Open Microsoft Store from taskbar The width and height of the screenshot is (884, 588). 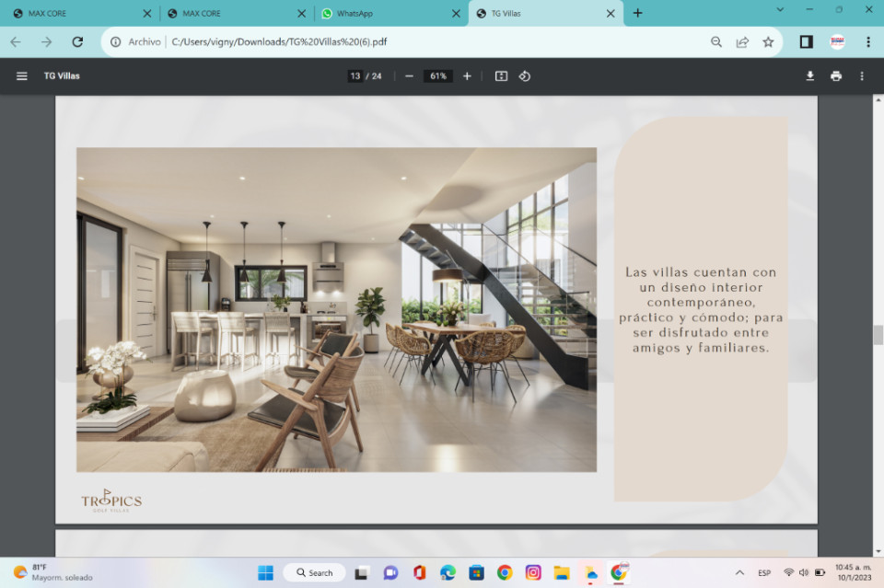pos(476,572)
